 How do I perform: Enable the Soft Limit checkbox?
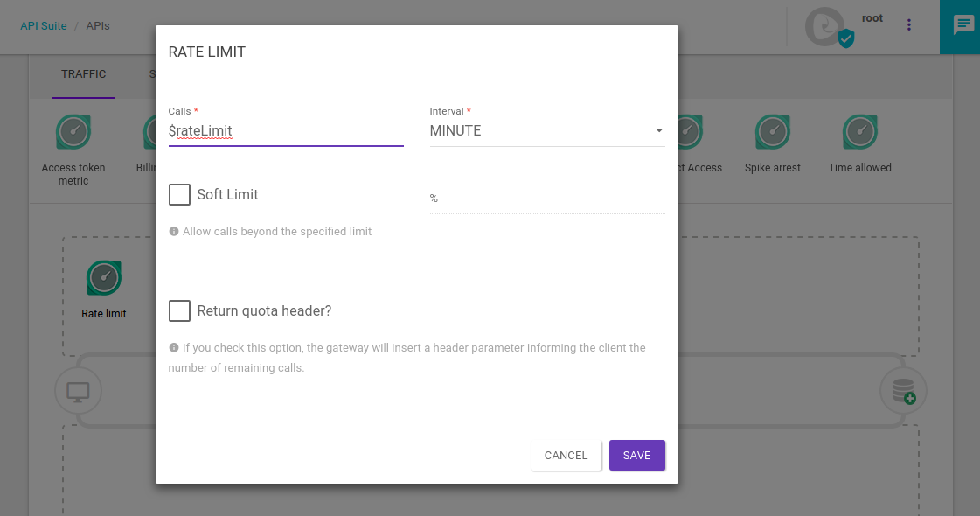(x=179, y=194)
